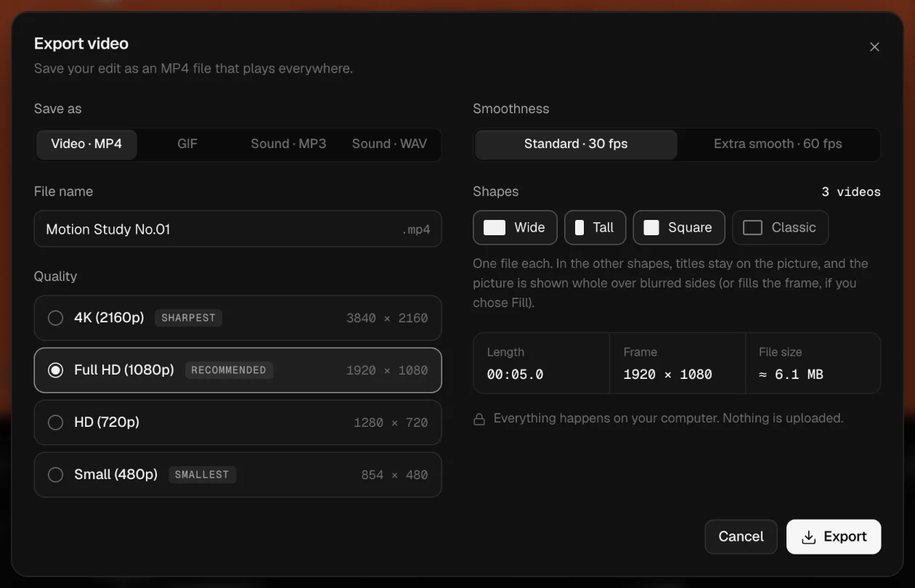
Task: Click the 3840 × 2160 resolution text
Action: point(387,318)
